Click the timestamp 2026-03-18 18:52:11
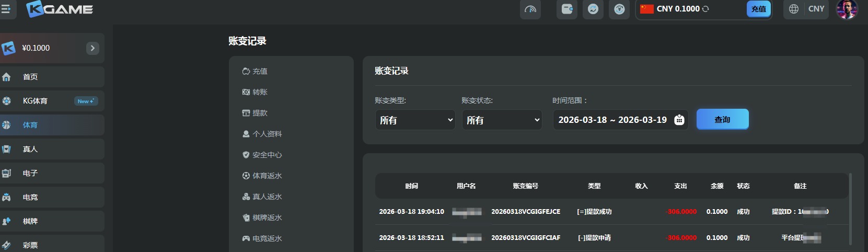The height and width of the screenshot is (252, 868). click(411, 238)
